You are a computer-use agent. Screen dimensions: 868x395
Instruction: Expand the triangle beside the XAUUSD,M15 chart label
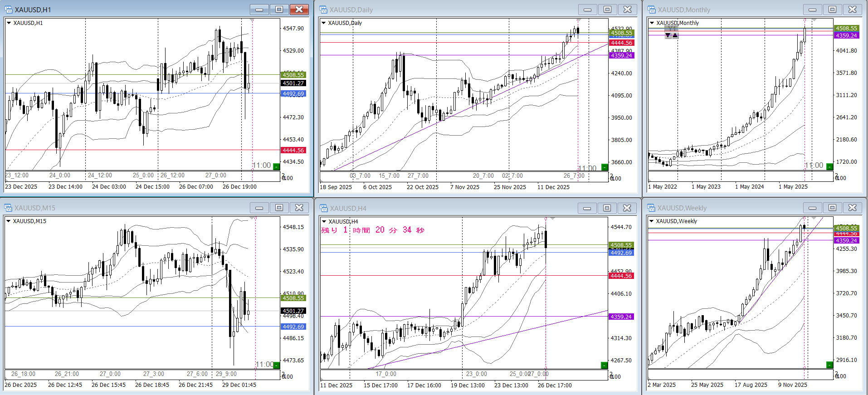[x=8, y=221]
